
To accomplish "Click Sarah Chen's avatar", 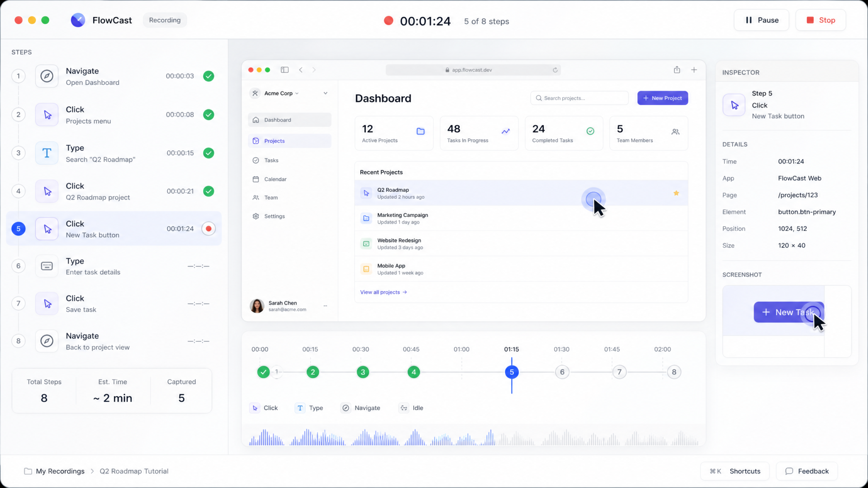I will (257, 306).
